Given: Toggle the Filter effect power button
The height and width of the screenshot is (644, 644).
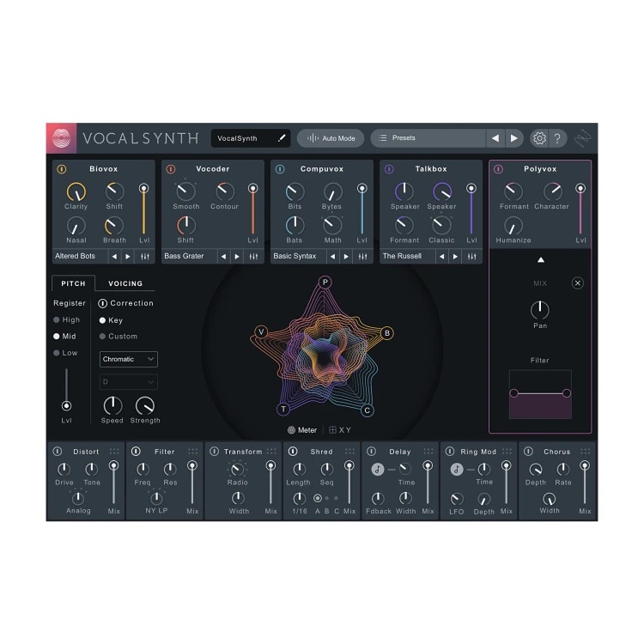Looking at the screenshot, I should (136, 451).
